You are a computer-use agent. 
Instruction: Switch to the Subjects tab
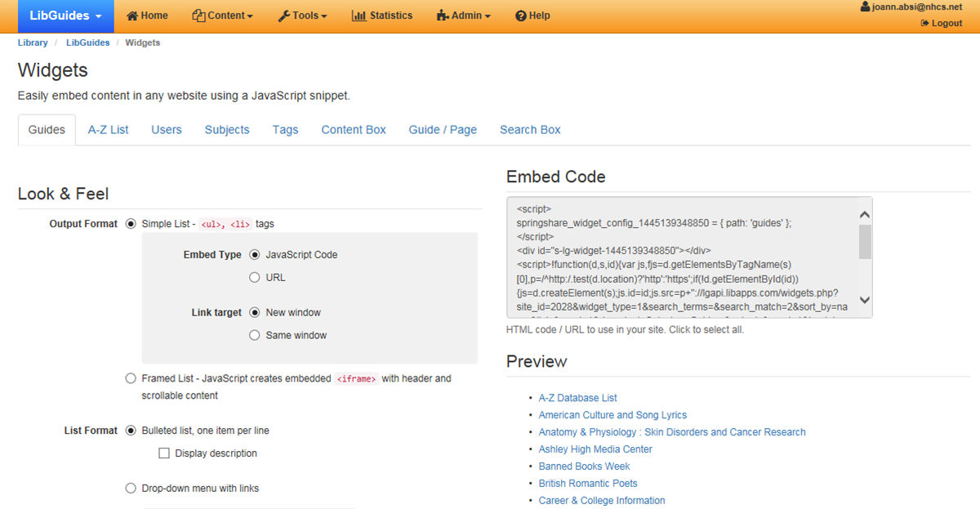click(227, 129)
